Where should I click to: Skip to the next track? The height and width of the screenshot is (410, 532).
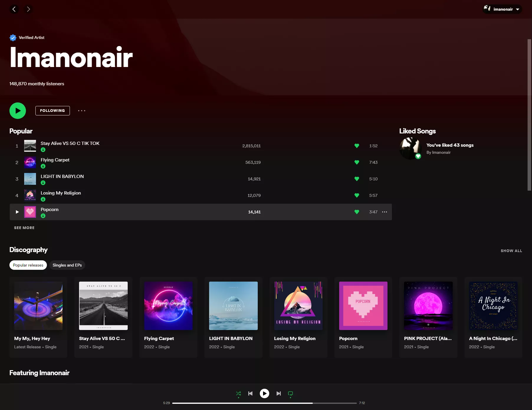point(279,393)
